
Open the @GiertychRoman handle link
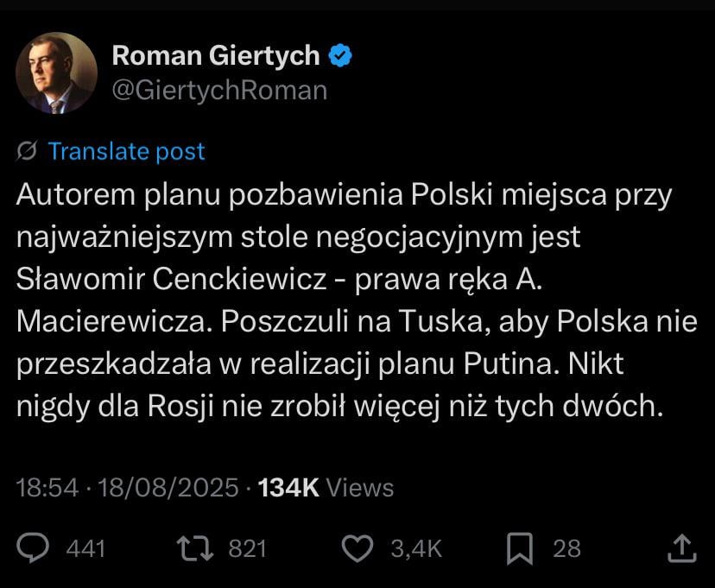pyautogui.click(x=220, y=91)
